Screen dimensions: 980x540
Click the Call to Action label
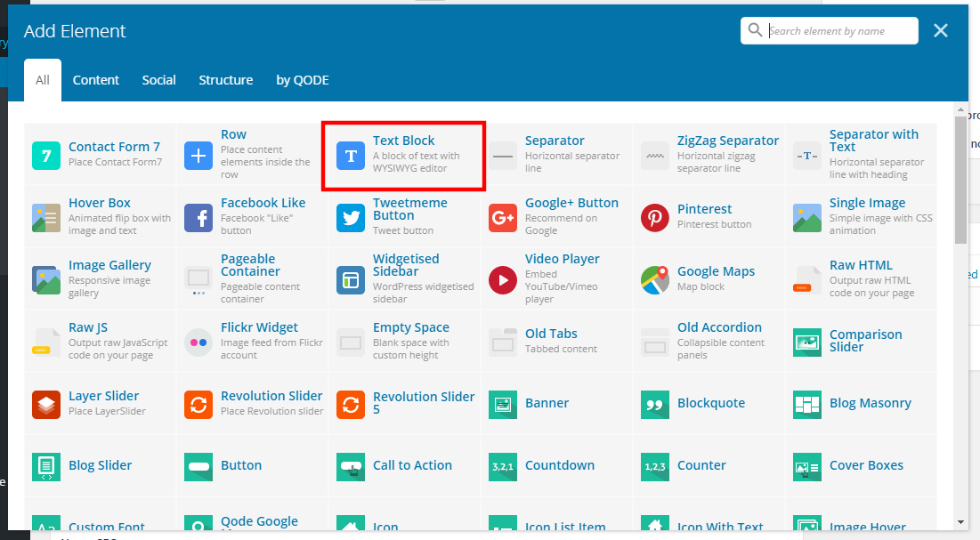coord(412,465)
